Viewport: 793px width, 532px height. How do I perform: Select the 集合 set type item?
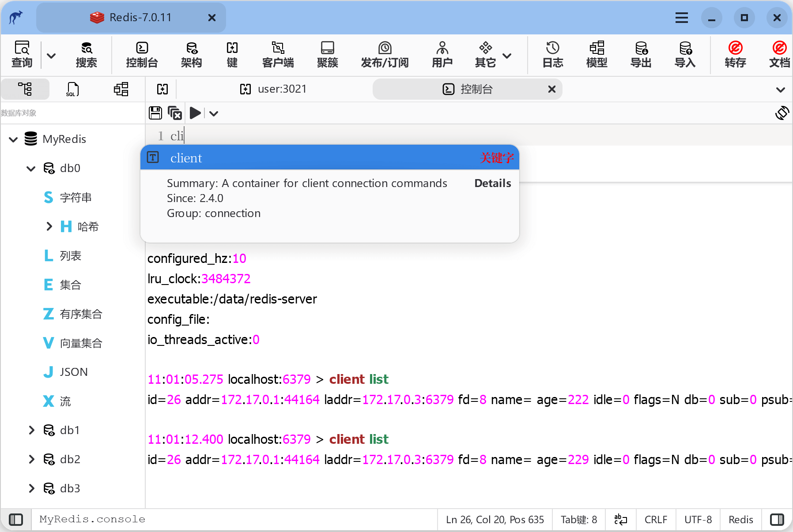[63, 285]
